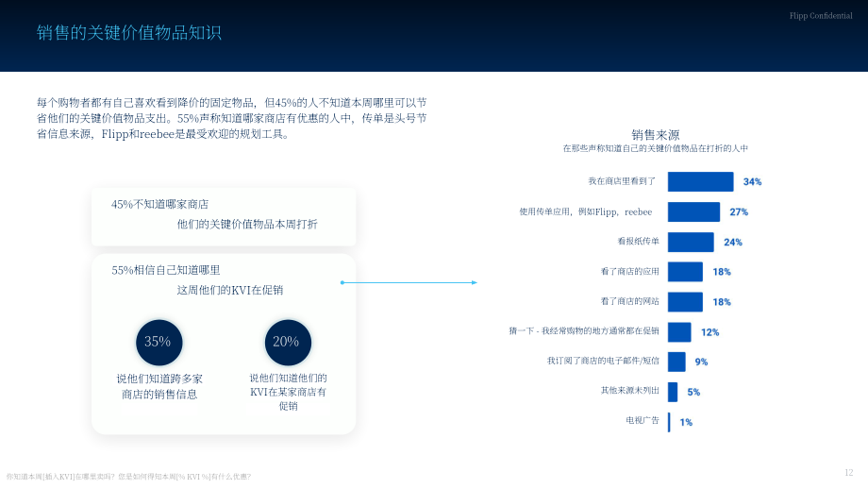Click the 1% value label
Screen dimensions: 868x489
[x=687, y=423]
